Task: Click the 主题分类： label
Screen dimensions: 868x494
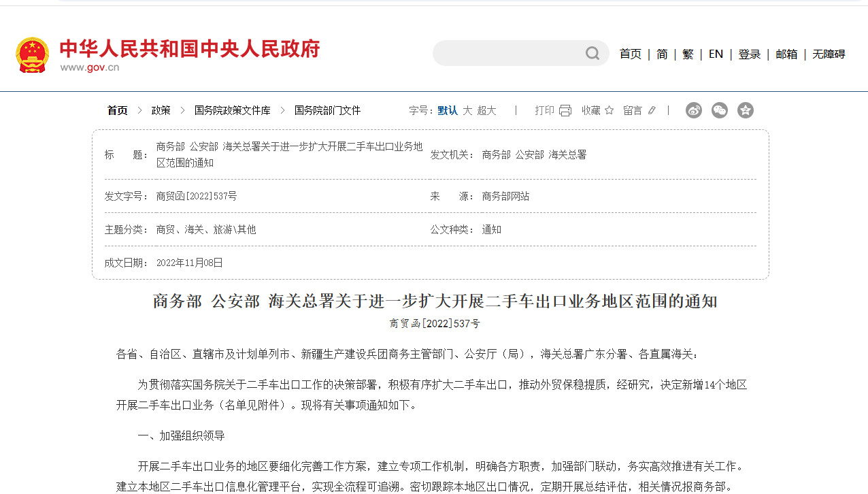Action: pos(127,229)
